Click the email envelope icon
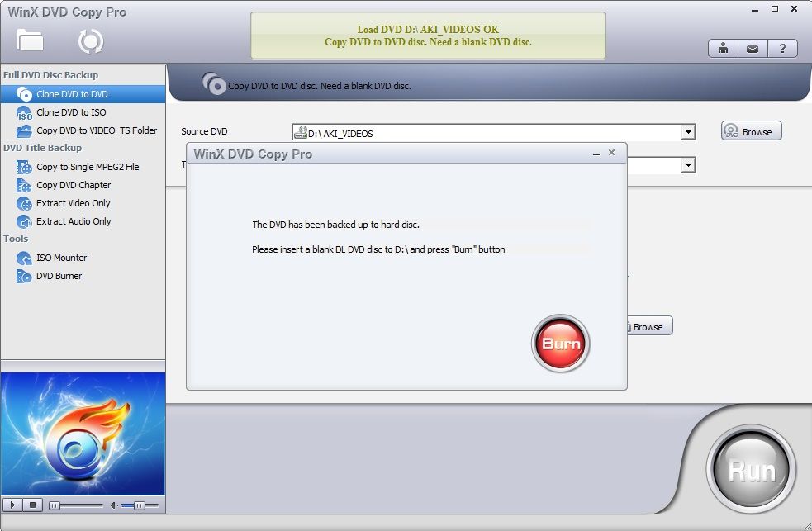Screen dimensions: 812x531 753,49
